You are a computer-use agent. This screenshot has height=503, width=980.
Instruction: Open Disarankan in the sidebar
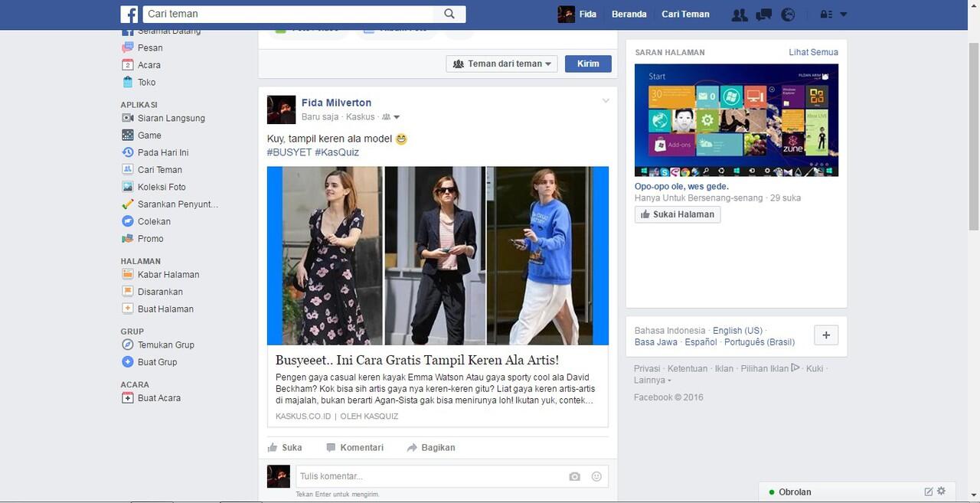coord(160,292)
